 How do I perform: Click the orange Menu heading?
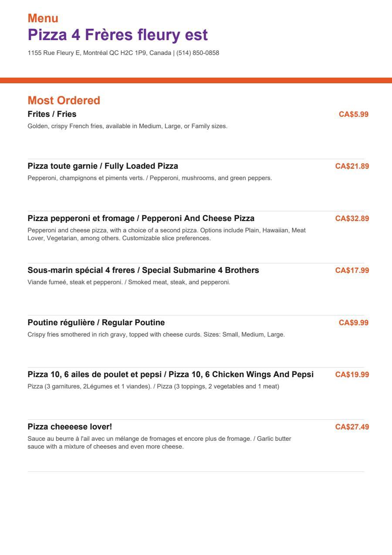coord(43,18)
